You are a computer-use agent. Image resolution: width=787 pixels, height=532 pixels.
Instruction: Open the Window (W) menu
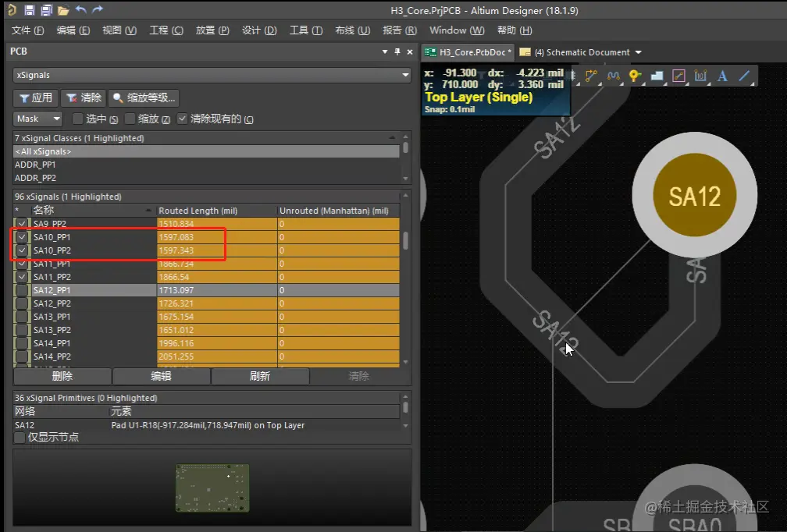[x=457, y=30]
